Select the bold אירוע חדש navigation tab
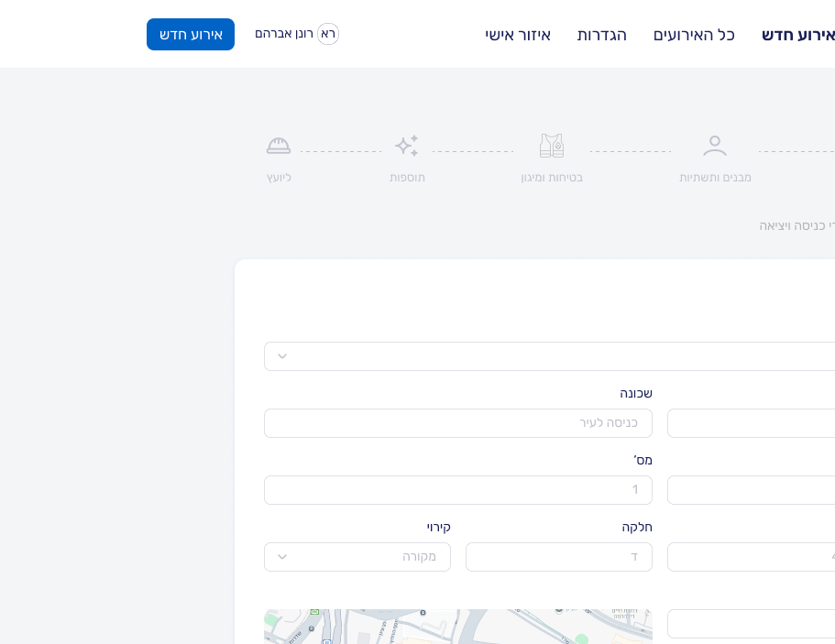Image resolution: width=835 pixels, height=644 pixels. pos(798,35)
